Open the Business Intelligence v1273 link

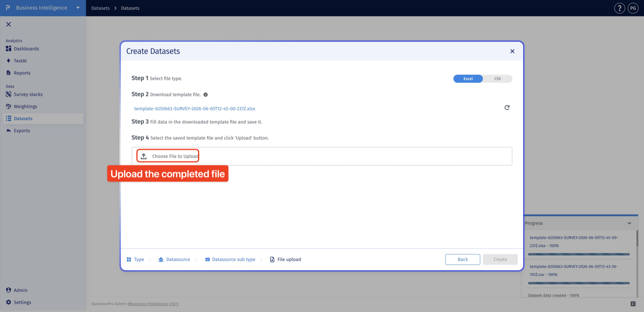coord(153,304)
